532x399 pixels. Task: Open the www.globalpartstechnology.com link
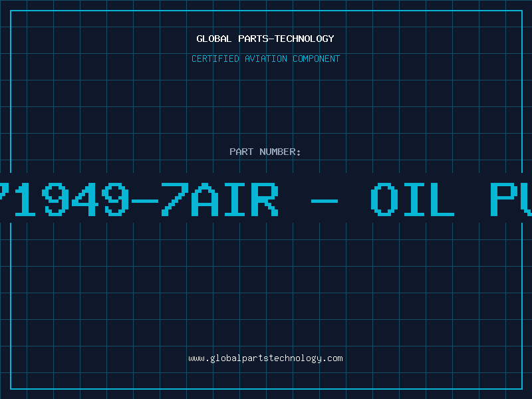(x=265, y=358)
